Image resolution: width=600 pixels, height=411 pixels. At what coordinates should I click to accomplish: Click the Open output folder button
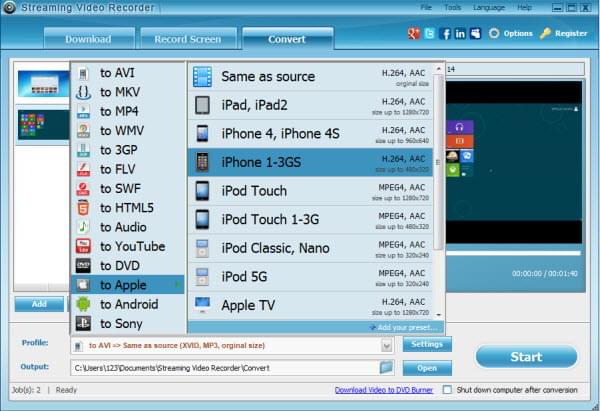pyautogui.click(x=427, y=368)
